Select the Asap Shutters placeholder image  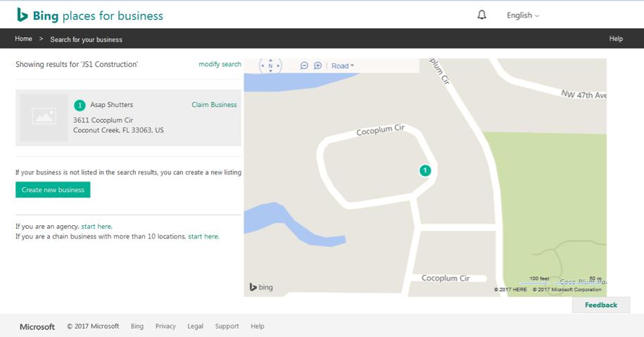pyautogui.click(x=44, y=117)
